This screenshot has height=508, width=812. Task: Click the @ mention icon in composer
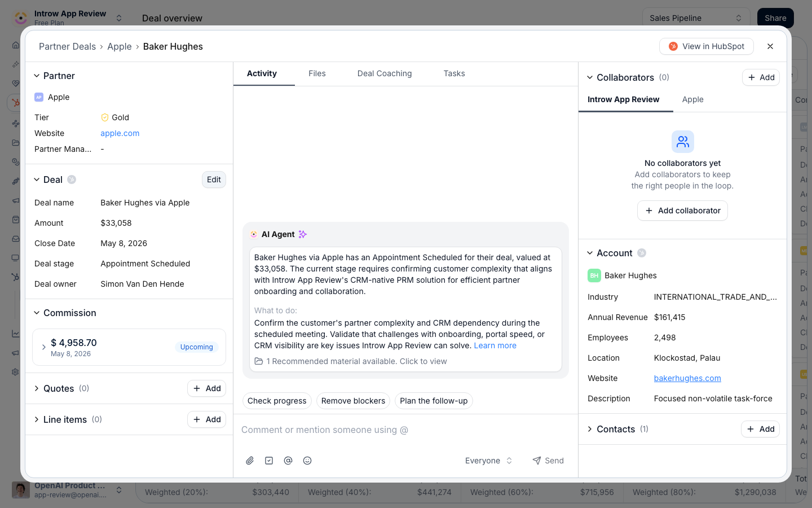[x=288, y=461]
